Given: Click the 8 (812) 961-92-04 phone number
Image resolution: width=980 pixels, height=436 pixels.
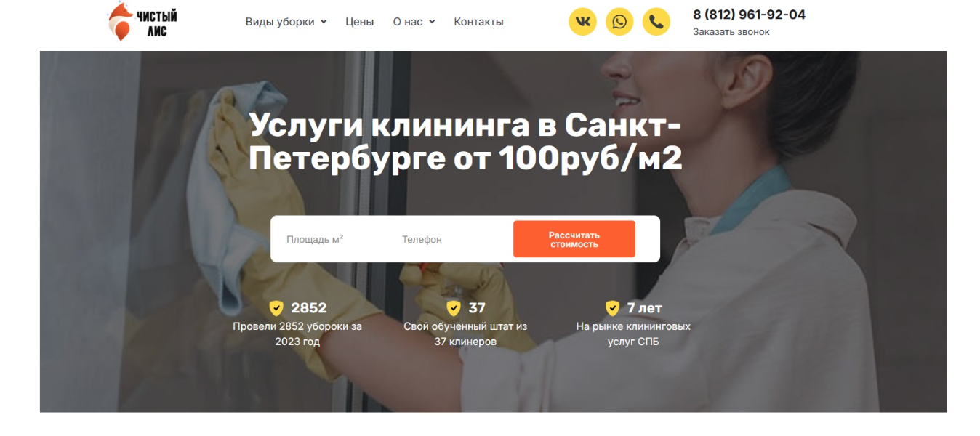Looking at the screenshot, I should click(749, 15).
